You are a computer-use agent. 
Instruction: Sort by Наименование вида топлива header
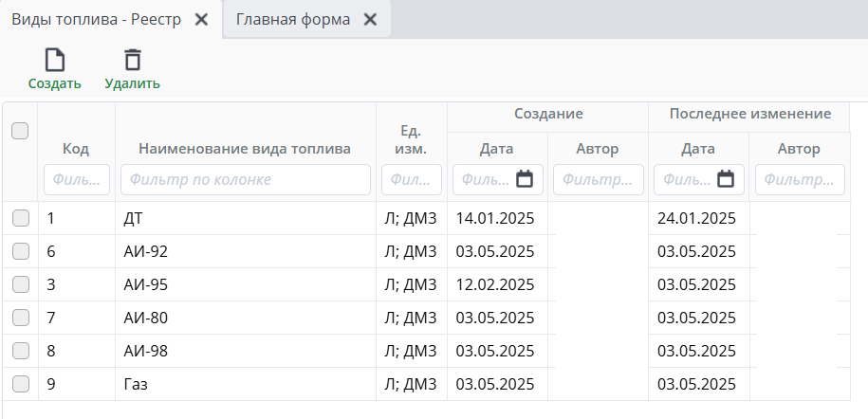(x=245, y=149)
